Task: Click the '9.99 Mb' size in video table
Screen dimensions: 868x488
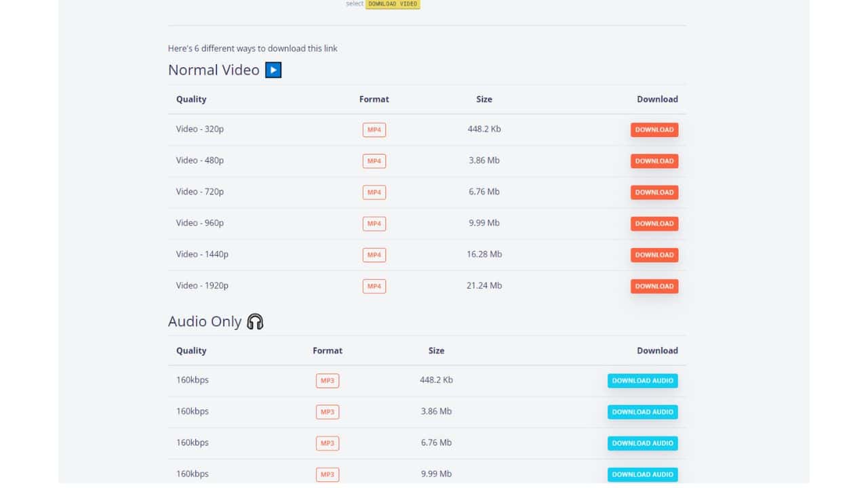Action: point(484,222)
